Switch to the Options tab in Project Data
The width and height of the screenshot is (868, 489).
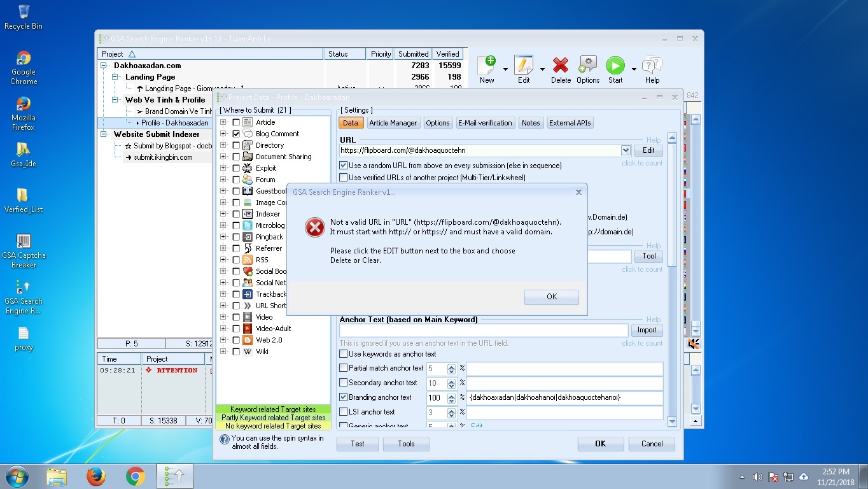438,123
